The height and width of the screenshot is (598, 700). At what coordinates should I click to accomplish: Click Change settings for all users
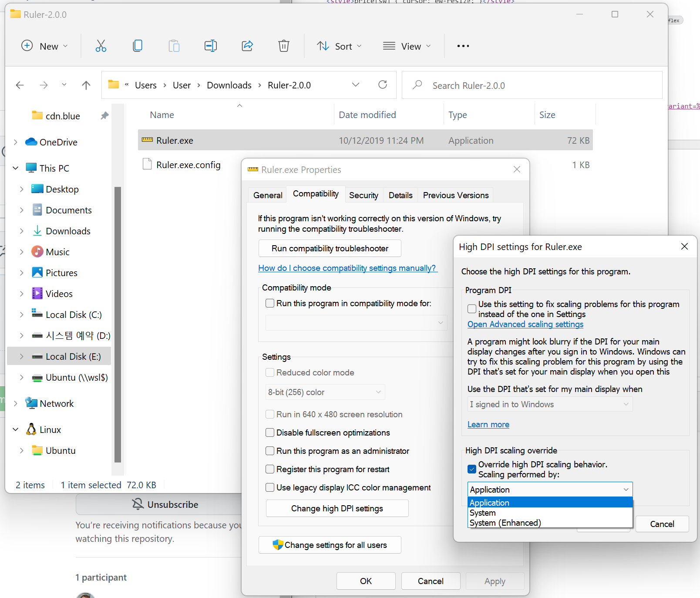[x=330, y=545]
